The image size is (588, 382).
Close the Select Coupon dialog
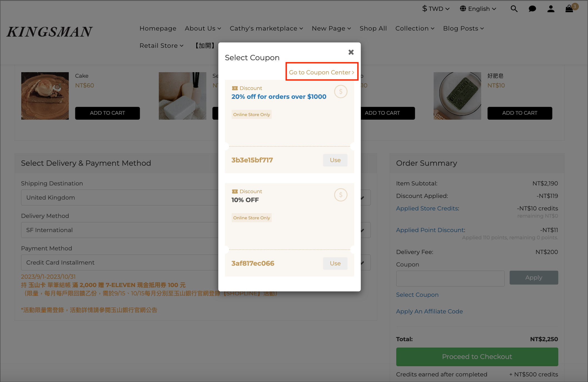(x=351, y=52)
